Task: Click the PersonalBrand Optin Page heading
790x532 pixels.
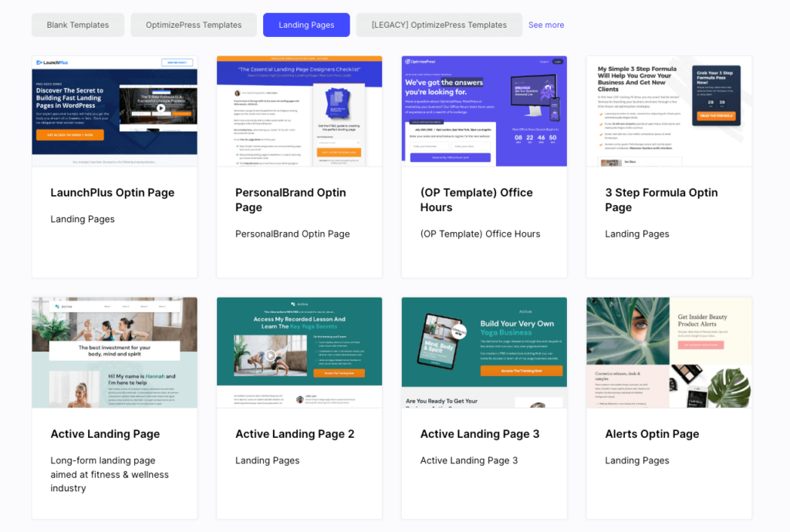Action: 291,200
